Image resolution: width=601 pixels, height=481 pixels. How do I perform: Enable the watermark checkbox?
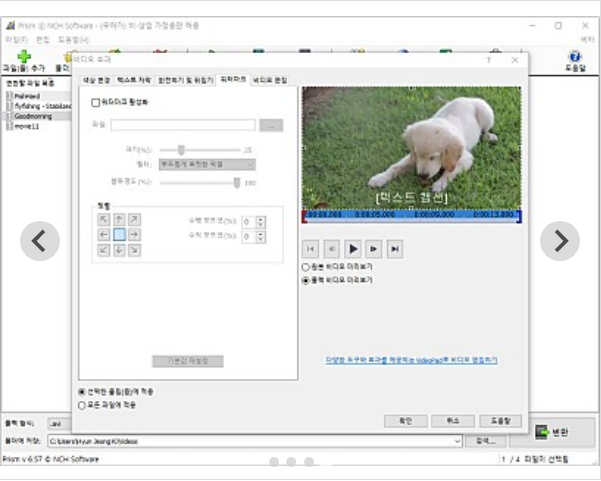click(96, 102)
